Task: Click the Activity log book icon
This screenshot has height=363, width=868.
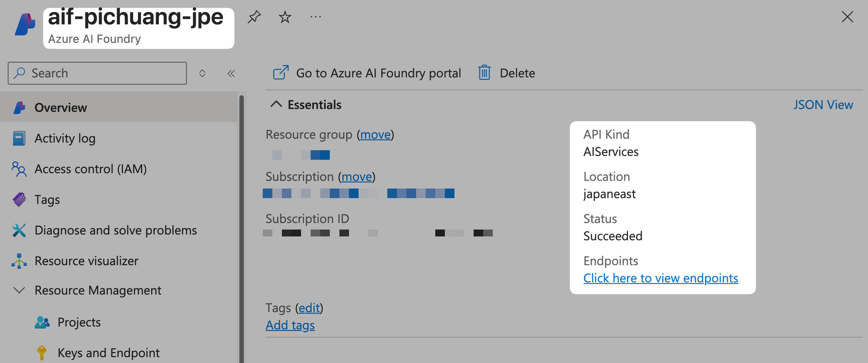Action: click(19, 138)
